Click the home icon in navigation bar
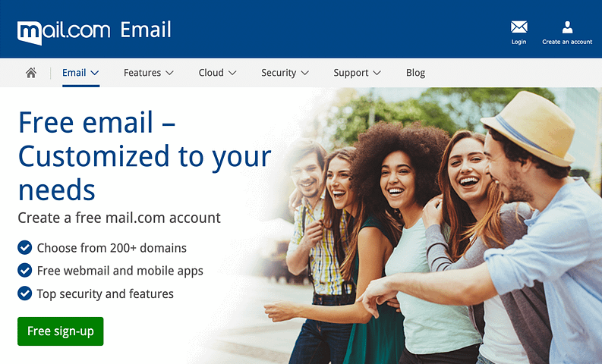Screen dimensions: 602x364 [x=31, y=73]
